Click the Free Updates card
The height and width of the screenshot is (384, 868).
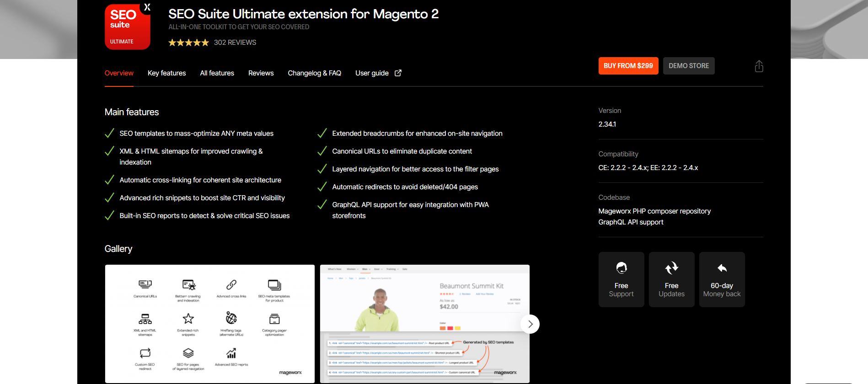[x=671, y=279]
